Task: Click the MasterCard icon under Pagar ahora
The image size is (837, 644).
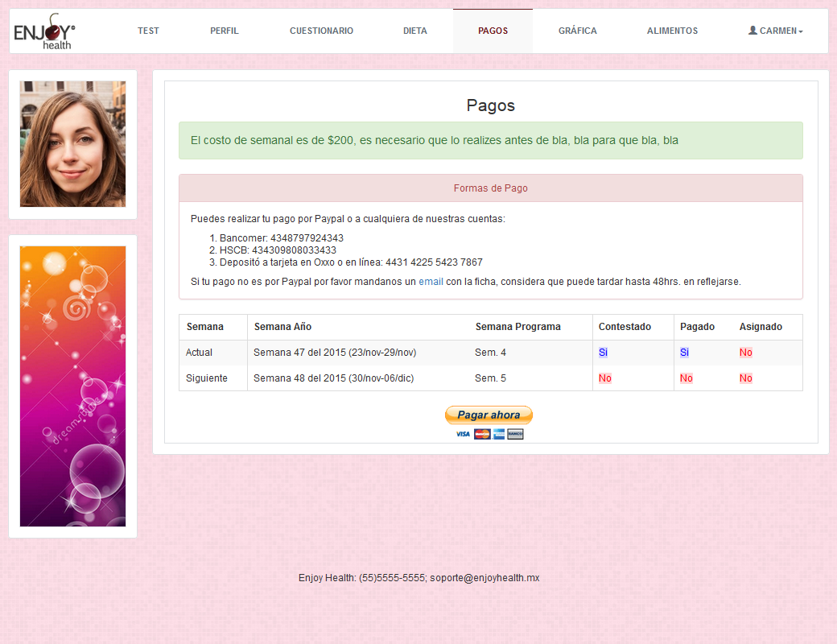Action: point(481,434)
